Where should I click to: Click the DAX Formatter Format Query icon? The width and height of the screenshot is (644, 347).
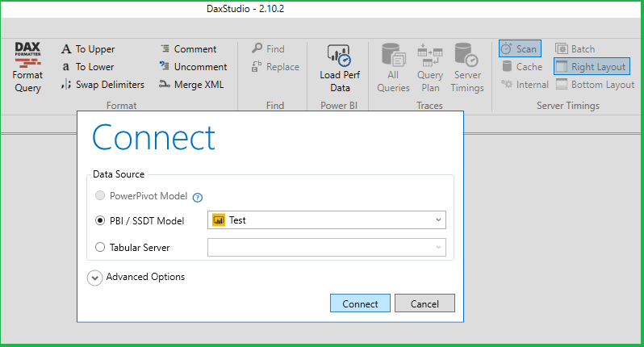pyautogui.click(x=27, y=55)
